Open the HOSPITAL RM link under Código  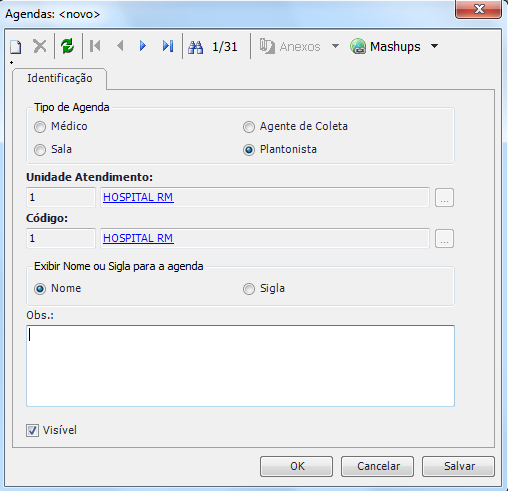coord(138,238)
